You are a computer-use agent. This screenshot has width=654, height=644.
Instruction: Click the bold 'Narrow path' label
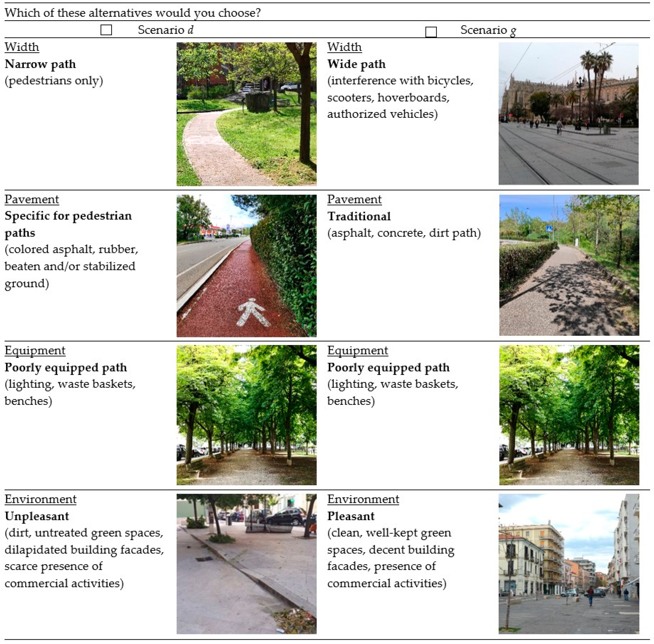click(40, 64)
